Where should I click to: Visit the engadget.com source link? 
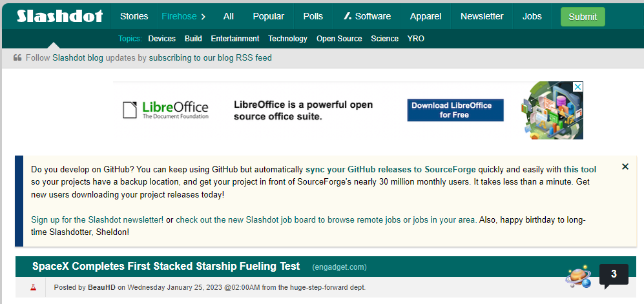pyautogui.click(x=339, y=267)
